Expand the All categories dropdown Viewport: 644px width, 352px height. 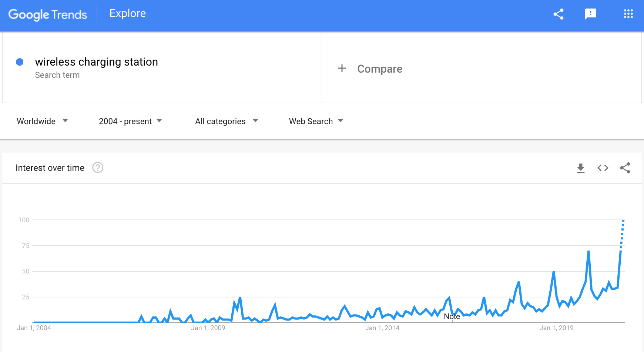click(x=227, y=121)
